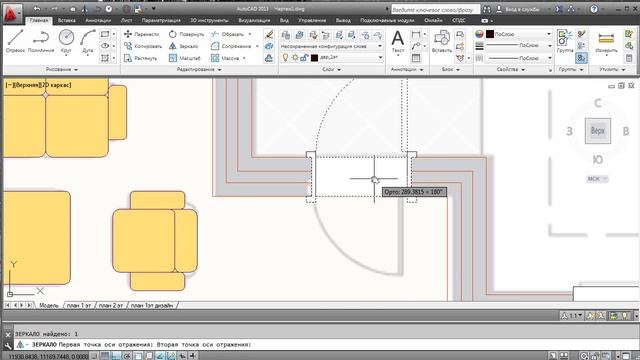Viewport: 640px width, 360px height.
Task: Toggle the layer lock padlock icon
Action: point(304,58)
